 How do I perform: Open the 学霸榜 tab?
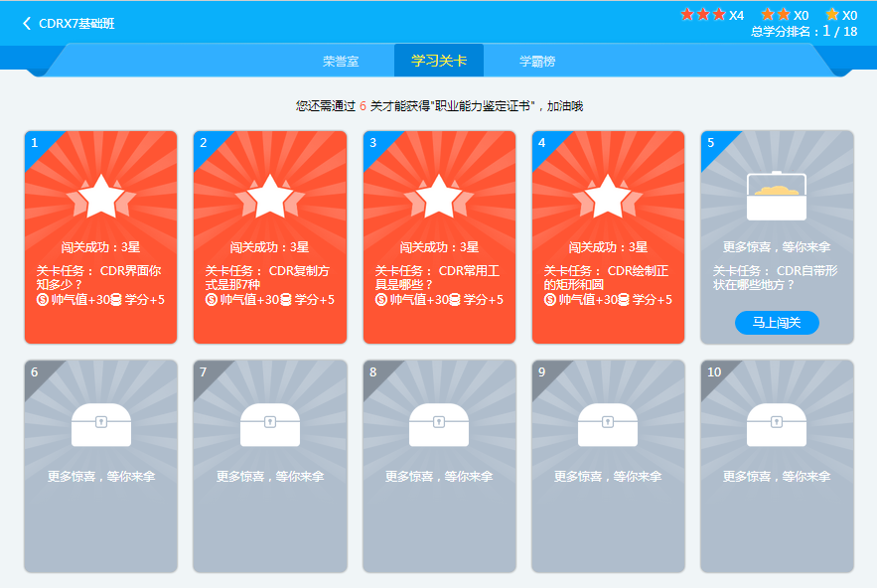(537, 61)
